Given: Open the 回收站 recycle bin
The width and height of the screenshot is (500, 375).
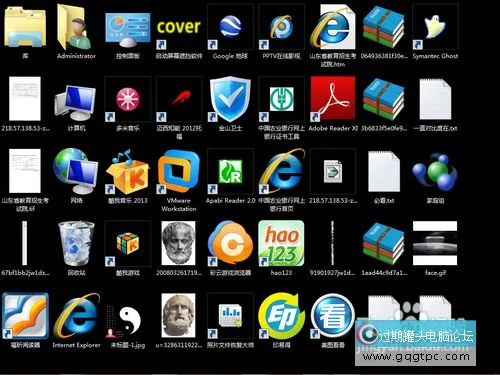Looking at the screenshot, I should tap(76, 243).
